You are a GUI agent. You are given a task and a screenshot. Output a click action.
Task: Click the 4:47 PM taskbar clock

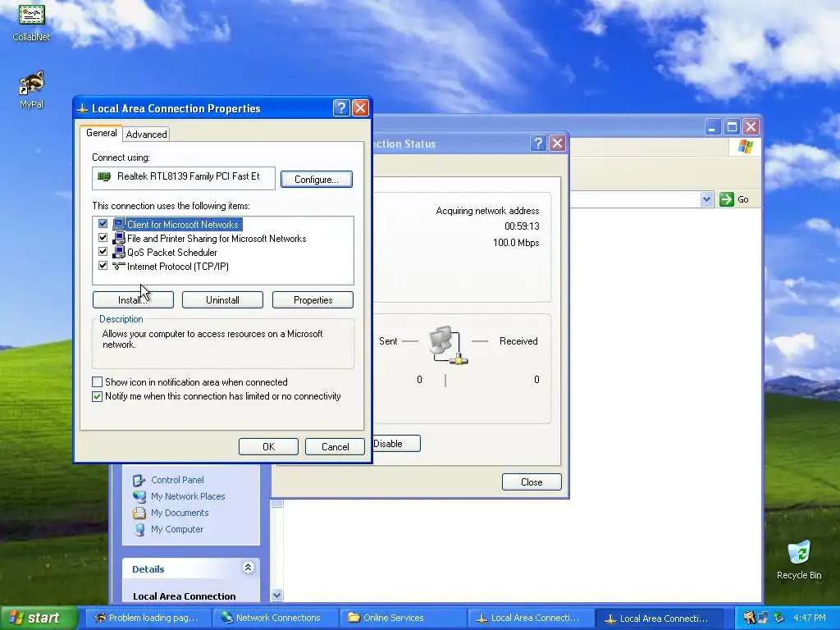point(810,618)
